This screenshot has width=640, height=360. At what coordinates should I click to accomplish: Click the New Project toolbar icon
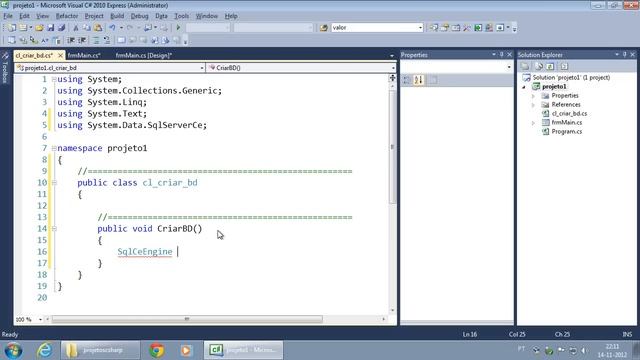[12, 28]
